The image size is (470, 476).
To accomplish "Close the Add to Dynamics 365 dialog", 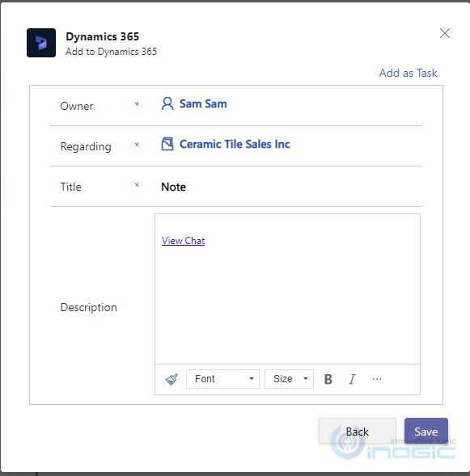I will click(x=444, y=33).
